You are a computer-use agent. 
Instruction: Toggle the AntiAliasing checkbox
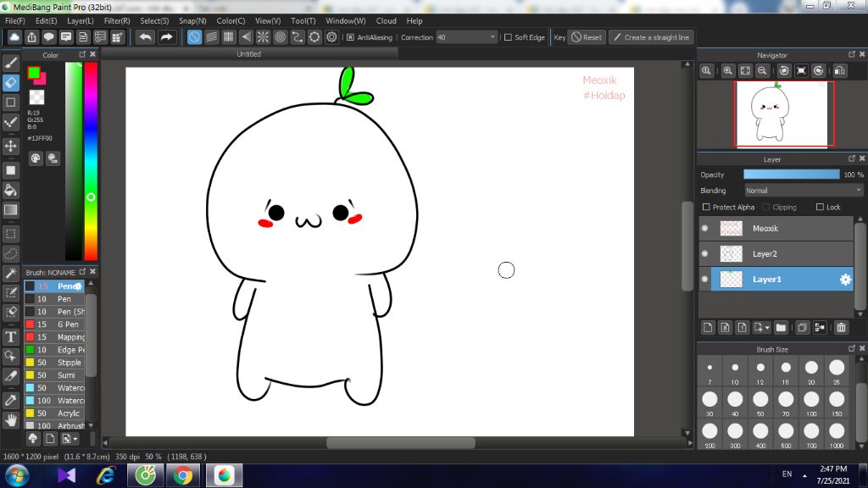(x=351, y=37)
